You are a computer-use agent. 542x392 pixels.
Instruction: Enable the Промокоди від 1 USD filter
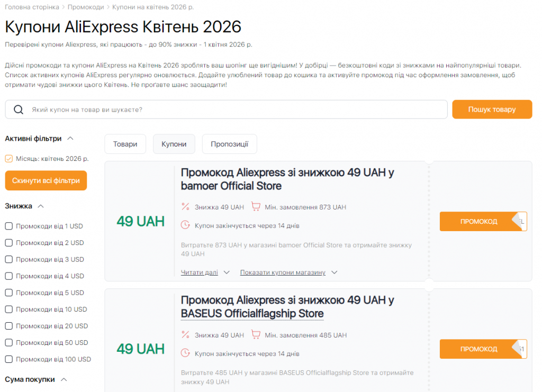coord(8,226)
